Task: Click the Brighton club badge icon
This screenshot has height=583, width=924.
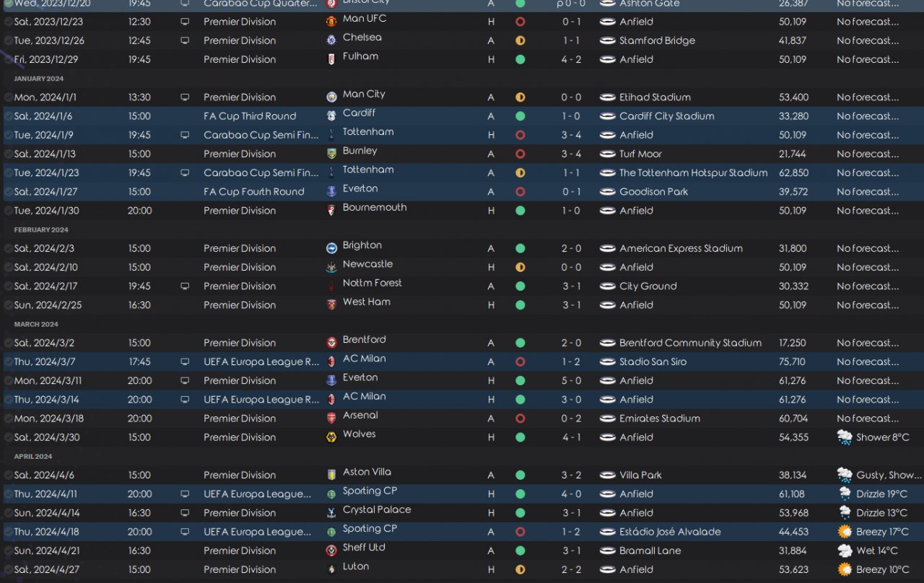Action: click(x=331, y=248)
